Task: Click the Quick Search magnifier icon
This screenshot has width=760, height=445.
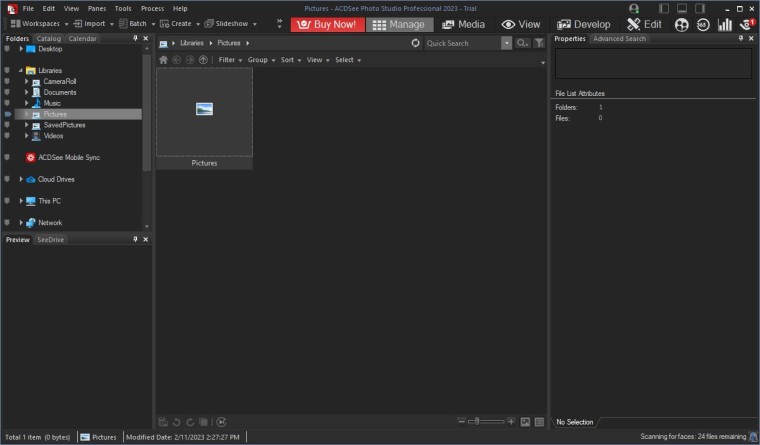Action: 522,43
